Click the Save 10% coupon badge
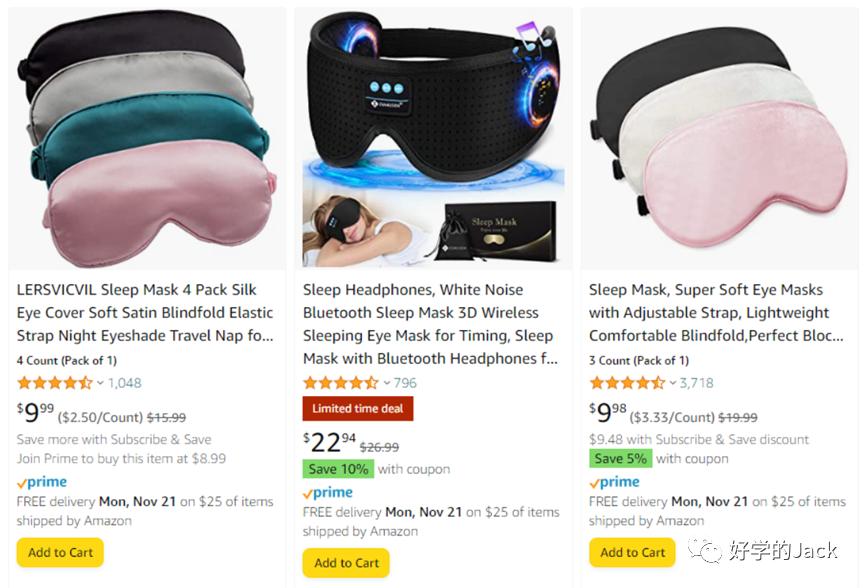This screenshot has height=588, width=865. (x=338, y=469)
